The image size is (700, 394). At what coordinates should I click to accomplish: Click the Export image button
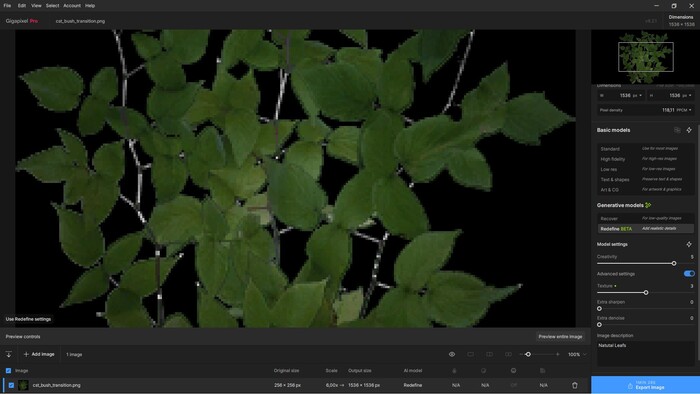tap(645, 385)
